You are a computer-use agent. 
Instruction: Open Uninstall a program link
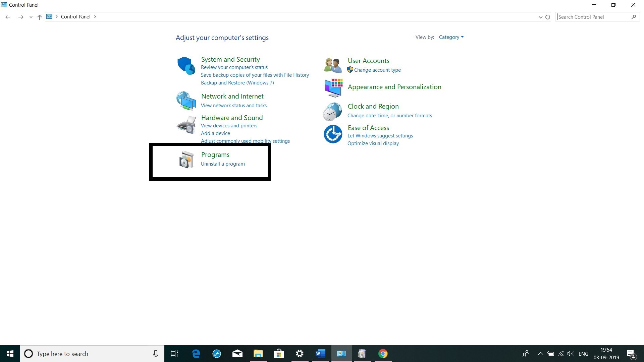[222, 164]
